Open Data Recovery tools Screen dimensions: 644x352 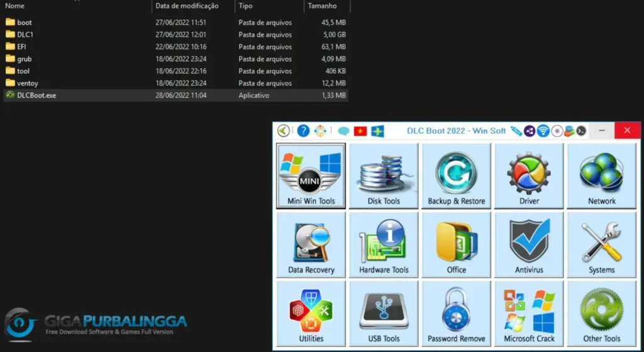[311, 245]
